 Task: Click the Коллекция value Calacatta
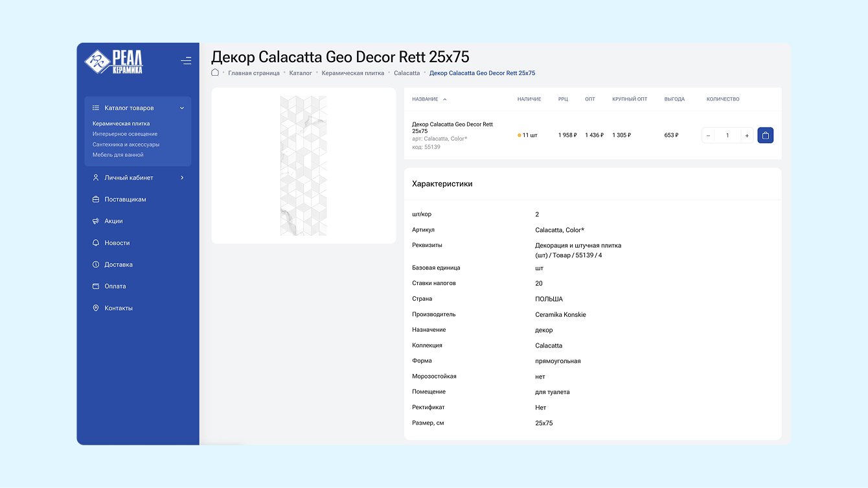tap(549, 345)
